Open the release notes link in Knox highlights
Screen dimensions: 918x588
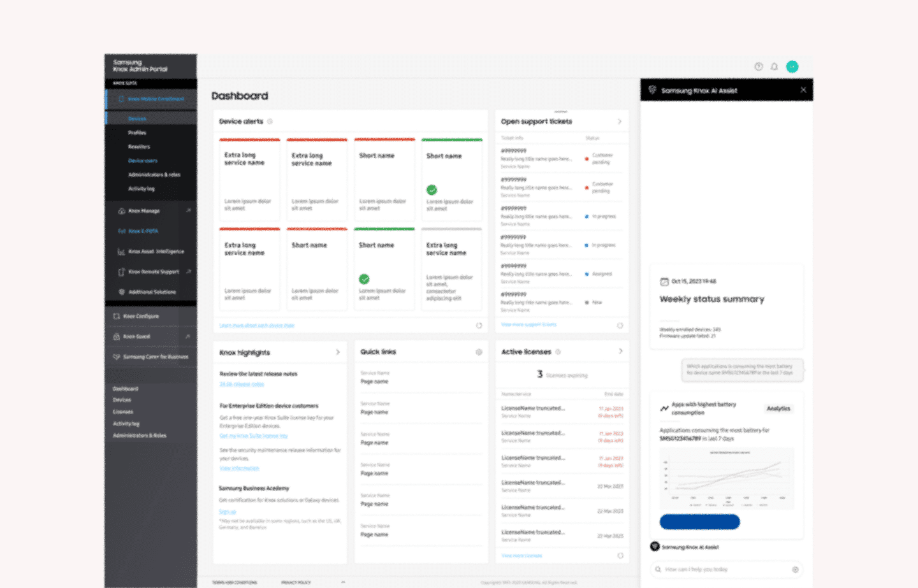[x=242, y=384]
